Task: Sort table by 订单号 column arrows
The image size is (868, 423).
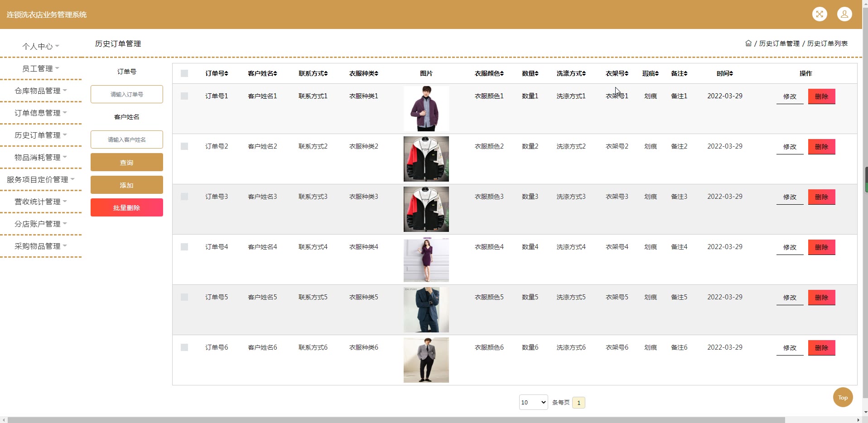Action: click(226, 73)
